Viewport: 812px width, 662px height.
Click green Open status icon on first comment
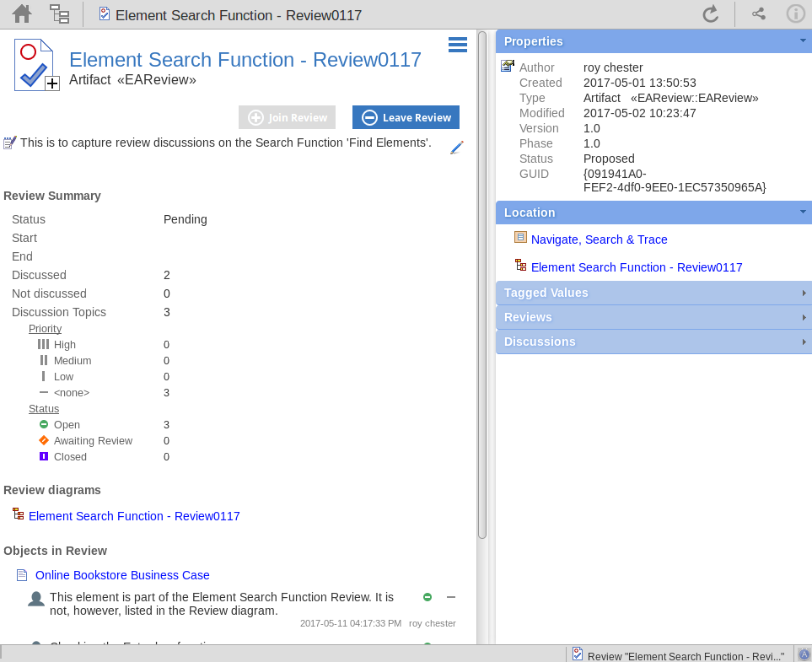tap(428, 597)
